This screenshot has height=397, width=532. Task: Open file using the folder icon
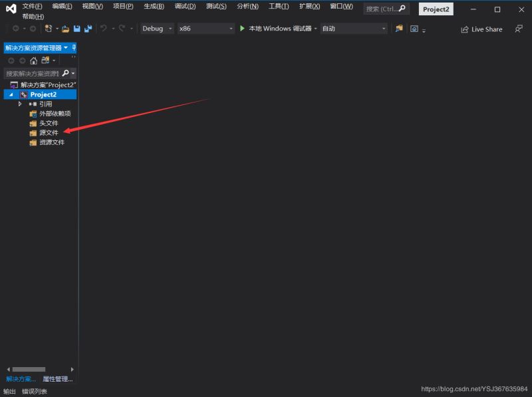coord(65,29)
